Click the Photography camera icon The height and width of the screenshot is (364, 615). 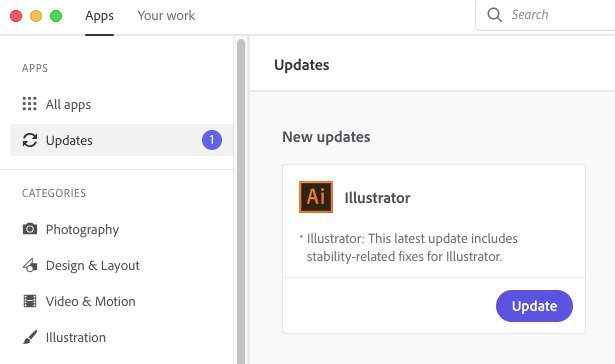click(30, 229)
